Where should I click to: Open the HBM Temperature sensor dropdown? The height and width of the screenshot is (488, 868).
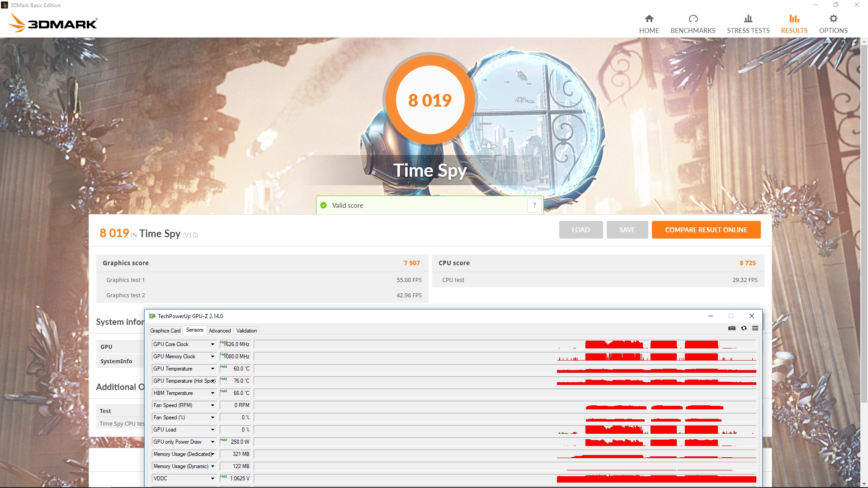click(x=212, y=393)
